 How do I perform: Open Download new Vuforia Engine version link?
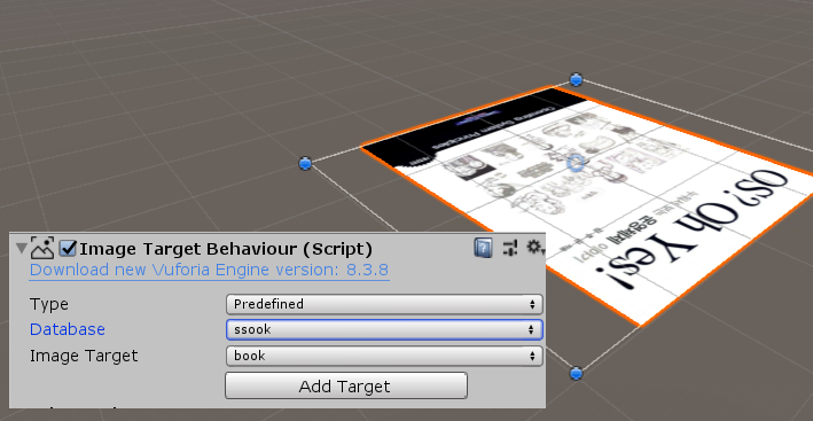[x=209, y=270]
